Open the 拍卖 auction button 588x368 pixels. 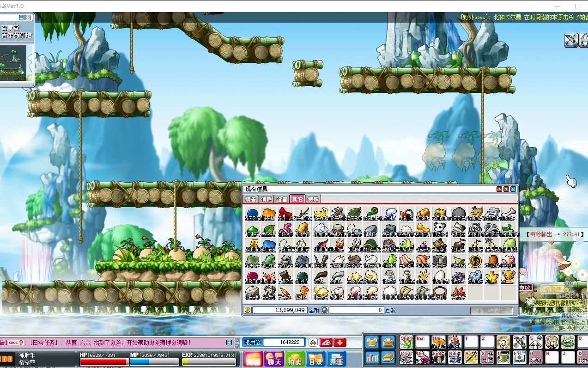[x=295, y=359]
